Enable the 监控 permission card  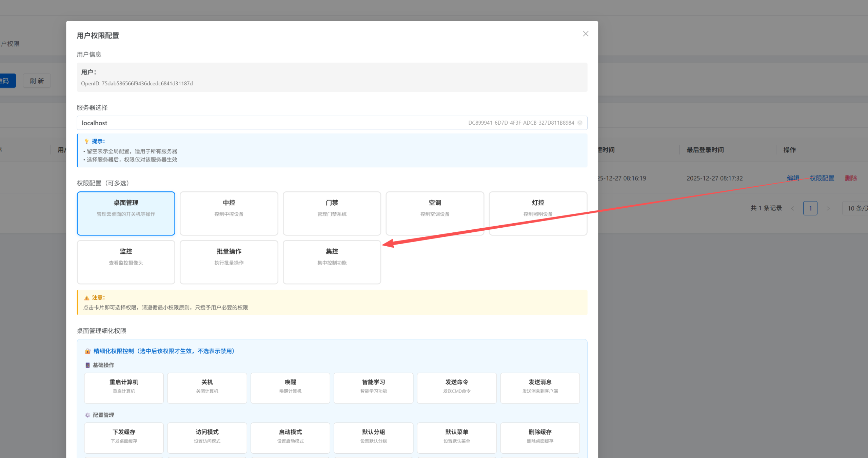coord(126,262)
